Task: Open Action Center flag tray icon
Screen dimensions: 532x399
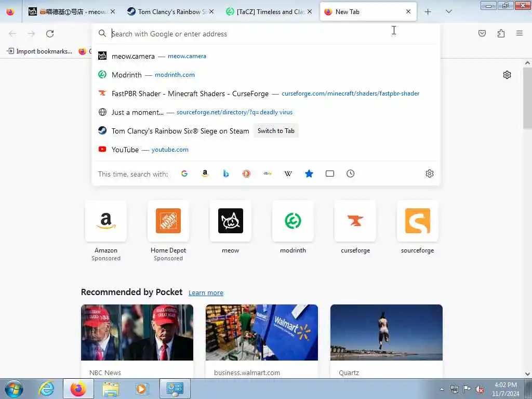Action: point(467,389)
